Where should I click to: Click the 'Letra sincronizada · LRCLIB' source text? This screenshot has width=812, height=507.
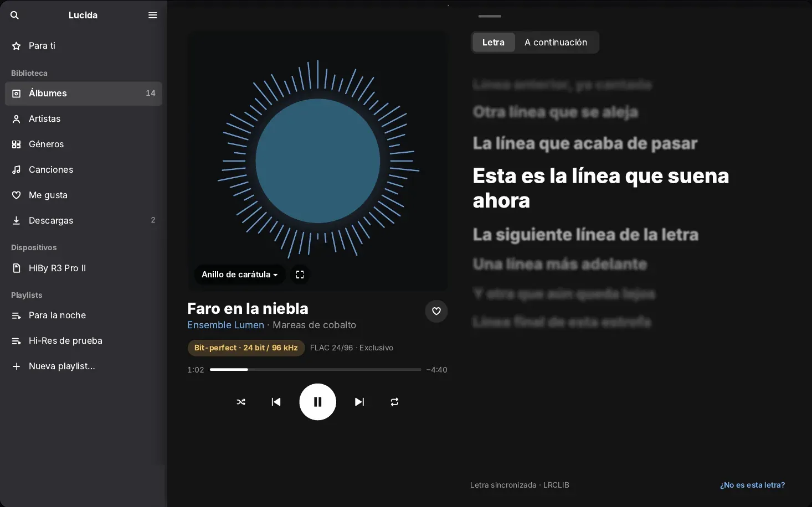[520, 485]
